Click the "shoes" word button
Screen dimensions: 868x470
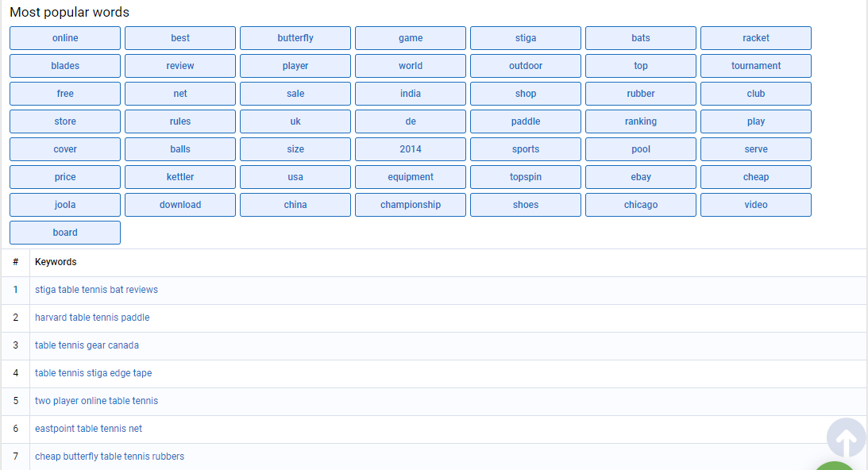[x=526, y=205]
